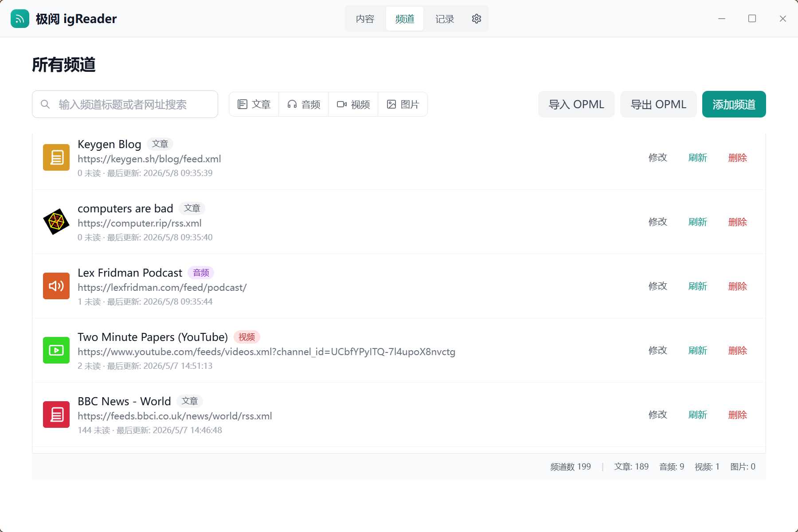Open settings via the gear icon
Screen dimensions: 798x532
tap(477, 19)
